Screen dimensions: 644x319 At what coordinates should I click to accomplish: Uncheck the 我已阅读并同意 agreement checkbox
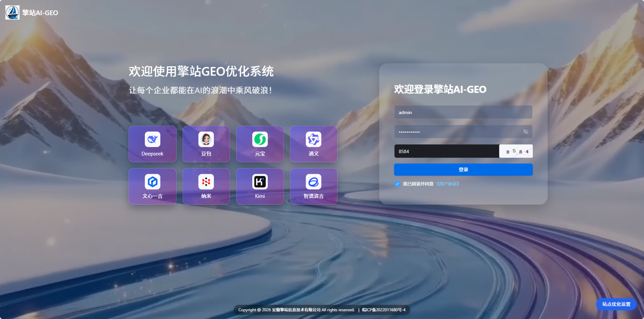coord(397,184)
